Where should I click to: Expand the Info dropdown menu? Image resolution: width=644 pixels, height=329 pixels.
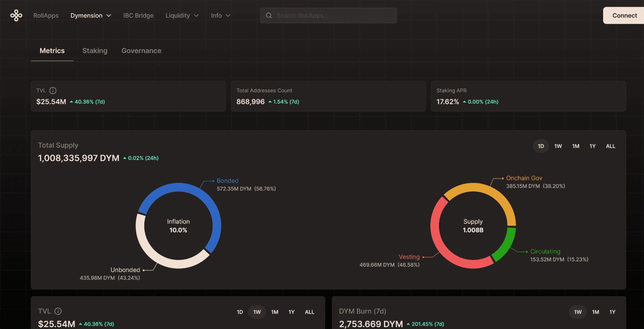[x=221, y=15]
